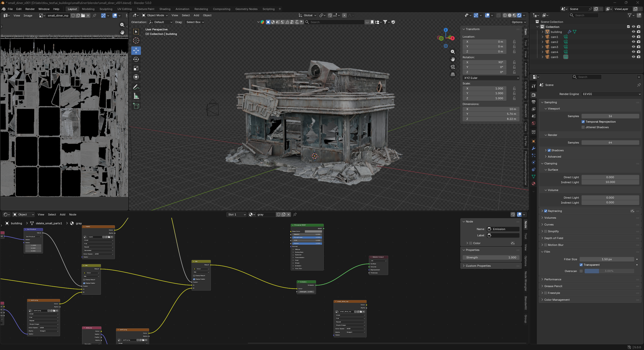Switch viewport shading to solid
The image size is (644, 350).
[x=510, y=15]
